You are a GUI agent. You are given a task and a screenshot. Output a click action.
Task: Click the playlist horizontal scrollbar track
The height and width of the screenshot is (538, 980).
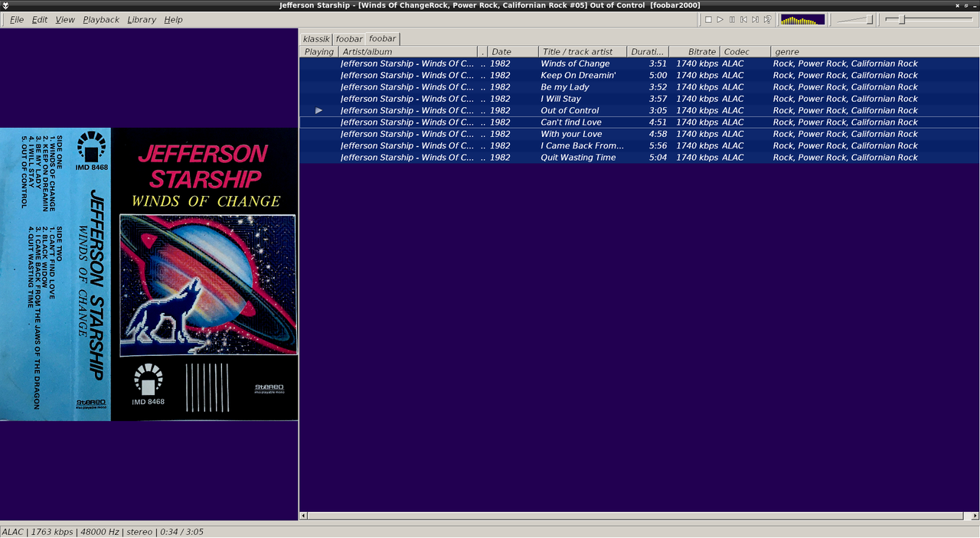pos(639,516)
